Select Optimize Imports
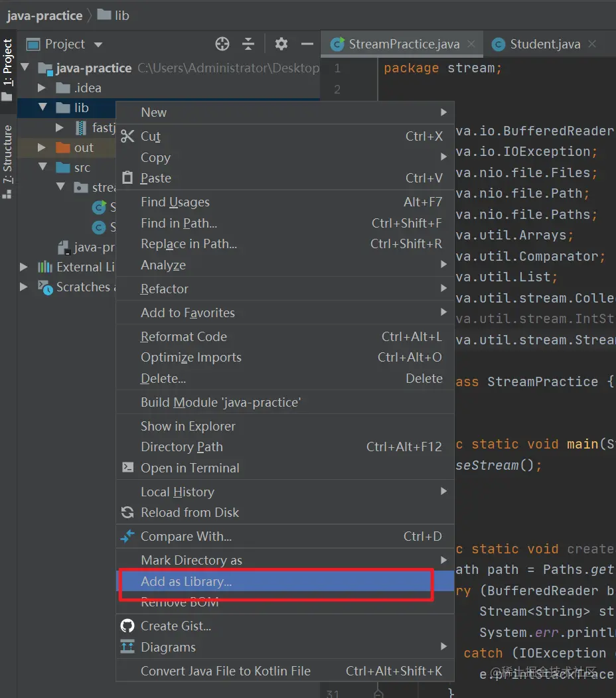 tap(285, 357)
